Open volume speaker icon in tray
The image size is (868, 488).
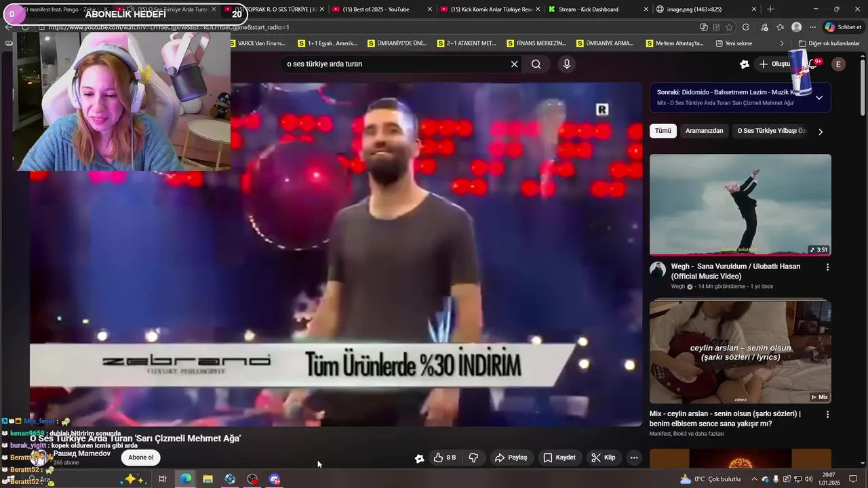pyautogui.click(x=808, y=479)
